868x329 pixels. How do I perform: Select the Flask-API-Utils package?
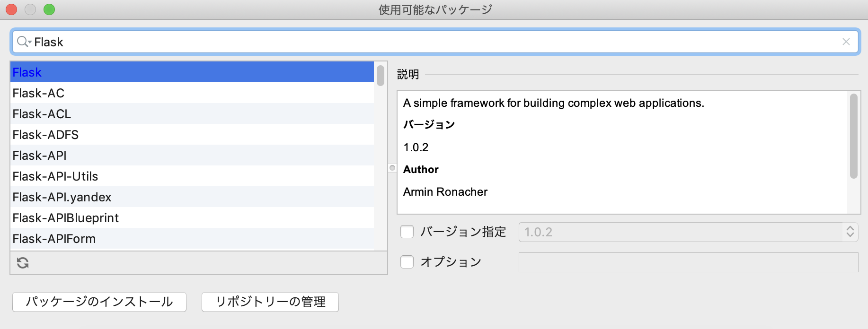[192, 176]
